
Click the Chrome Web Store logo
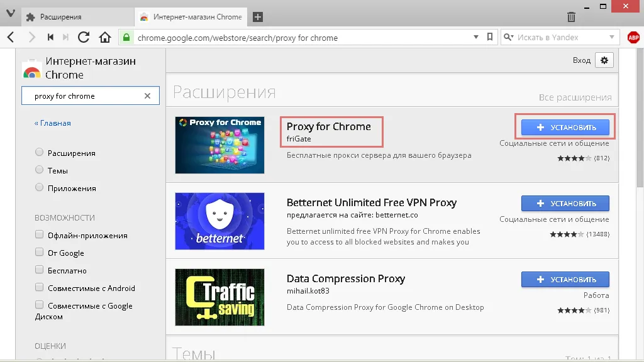tap(32, 69)
